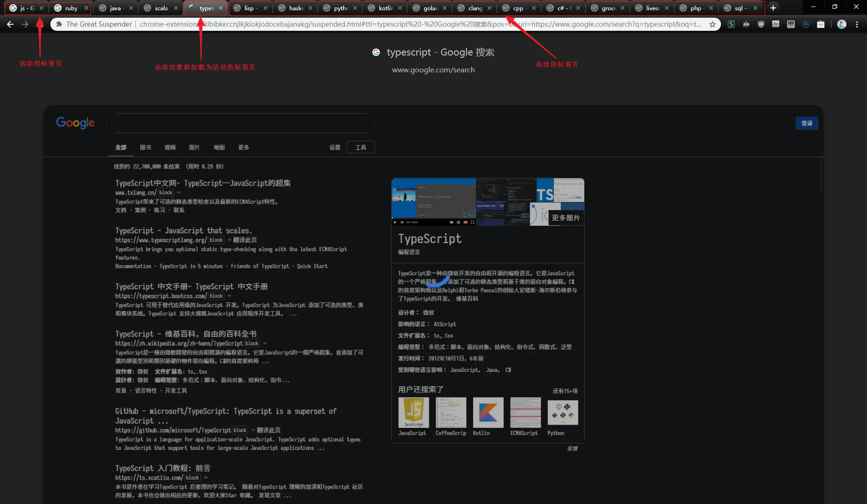
Task: Select the 视频 search filter
Action: click(170, 147)
